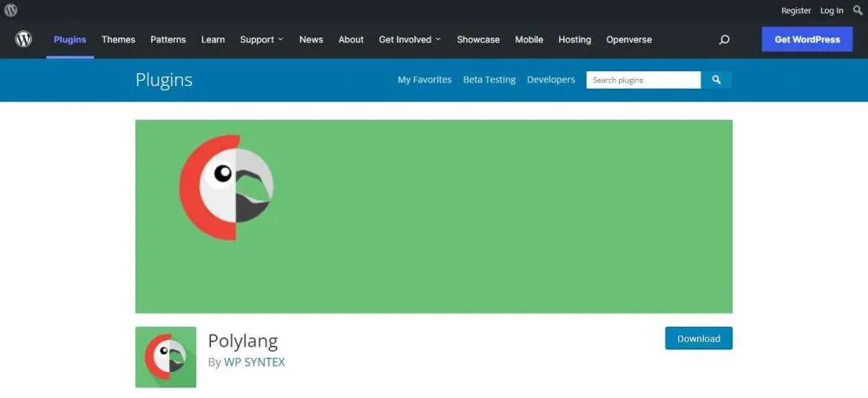Click the WordPress logo in the admin bar
The image size is (868, 398).
coord(11,10)
